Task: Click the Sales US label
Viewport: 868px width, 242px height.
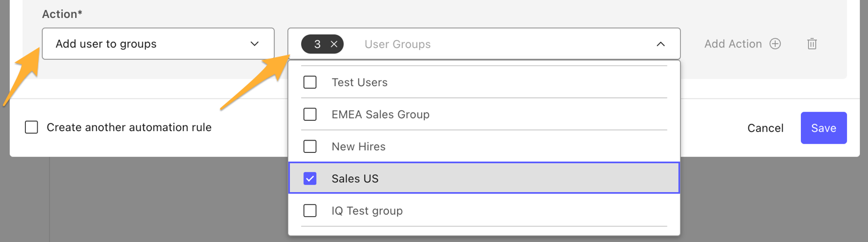Action: click(x=355, y=179)
